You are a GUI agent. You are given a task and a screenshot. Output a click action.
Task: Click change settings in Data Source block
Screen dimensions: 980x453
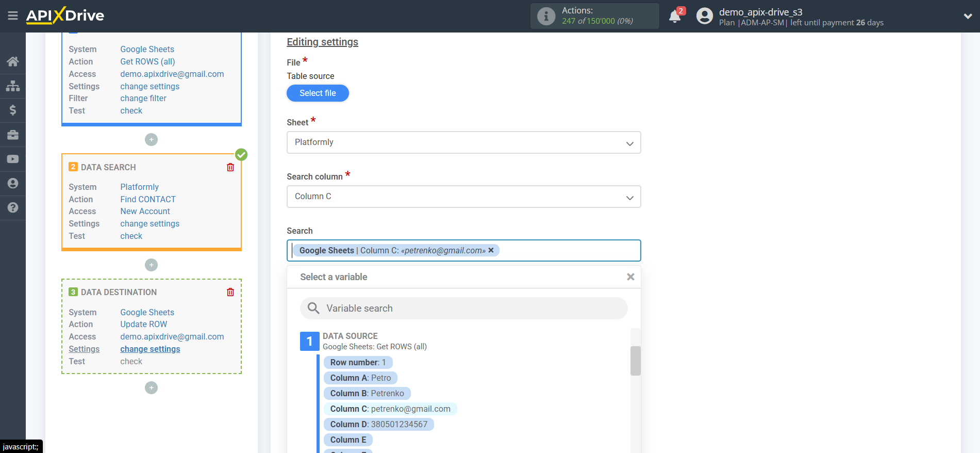(150, 86)
